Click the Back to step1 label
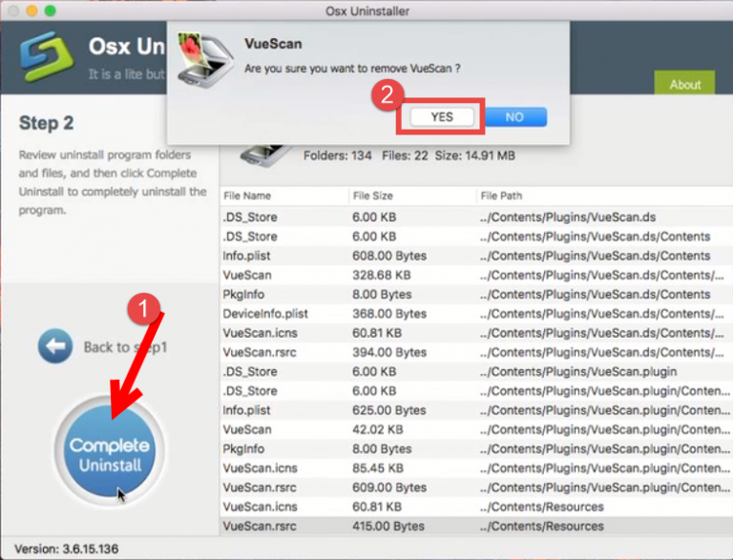The width and height of the screenshot is (733, 560). [x=125, y=347]
